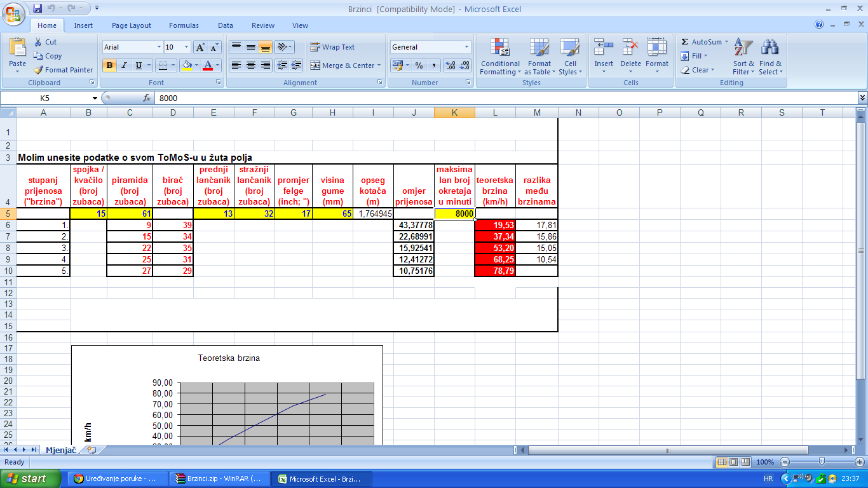Open Clear dropdown
The height and width of the screenshot is (488, 868).
698,70
